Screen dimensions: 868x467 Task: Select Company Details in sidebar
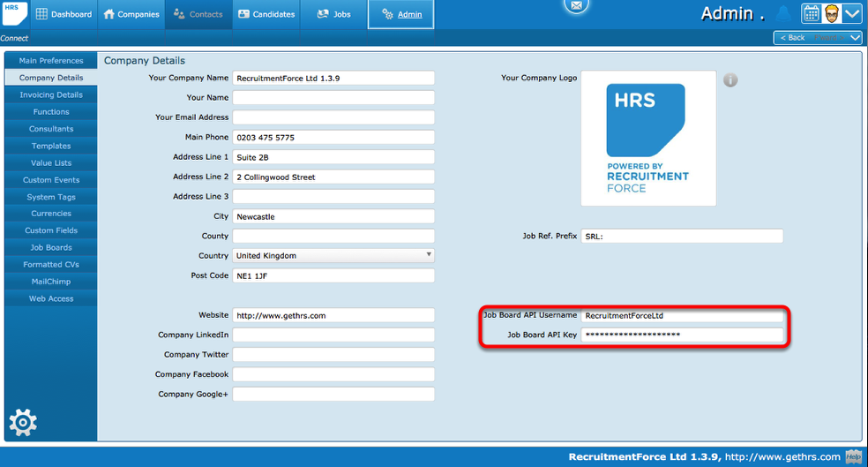pyautogui.click(x=51, y=78)
